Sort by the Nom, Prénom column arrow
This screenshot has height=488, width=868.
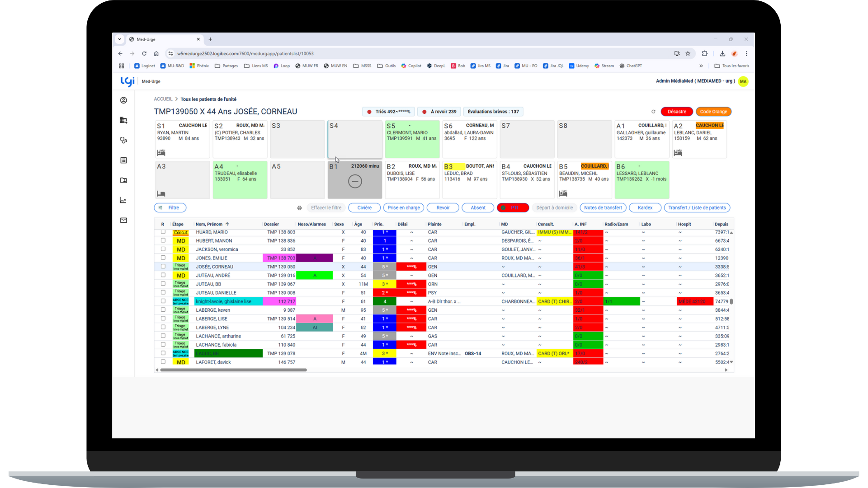(227, 224)
